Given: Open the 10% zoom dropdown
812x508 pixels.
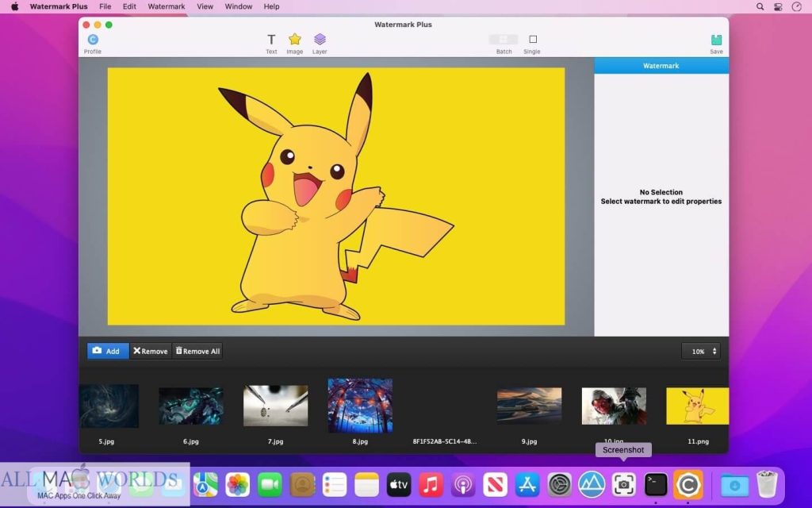Looking at the screenshot, I should coord(701,352).
